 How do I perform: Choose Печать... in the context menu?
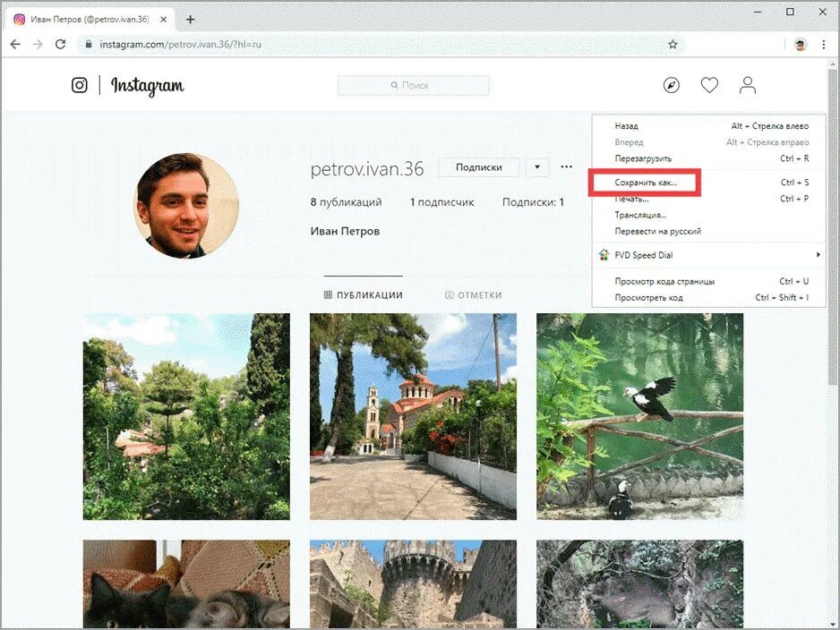708,199
